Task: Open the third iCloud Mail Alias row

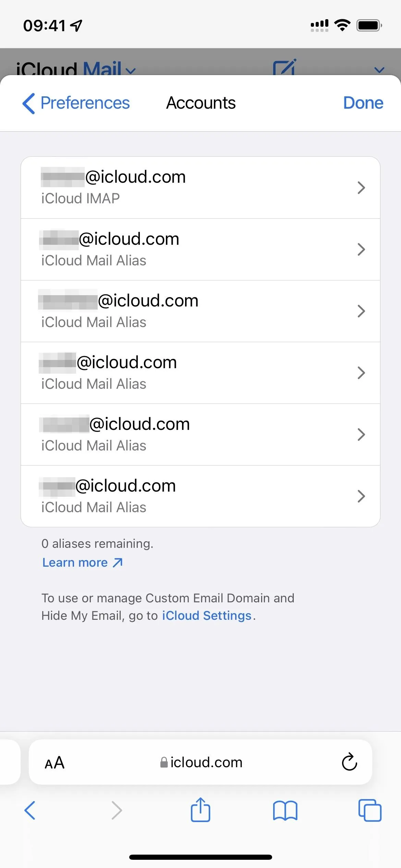Action: click(200, 373)
